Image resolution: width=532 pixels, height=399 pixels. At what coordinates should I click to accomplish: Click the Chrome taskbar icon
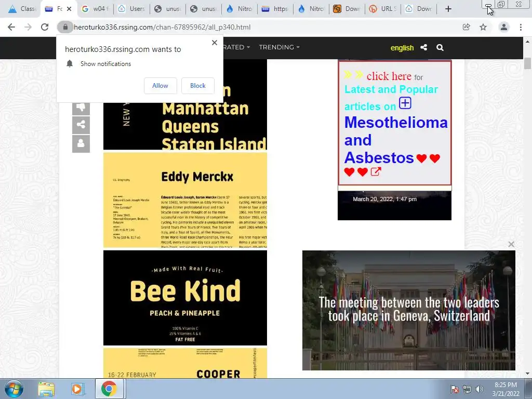point(109,389)
